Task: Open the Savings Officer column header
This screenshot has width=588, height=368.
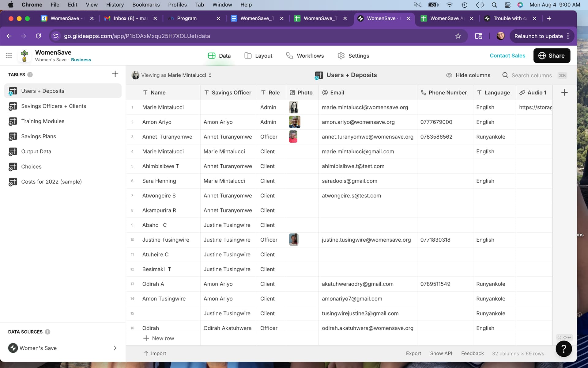Action: [x=228, y=93]
